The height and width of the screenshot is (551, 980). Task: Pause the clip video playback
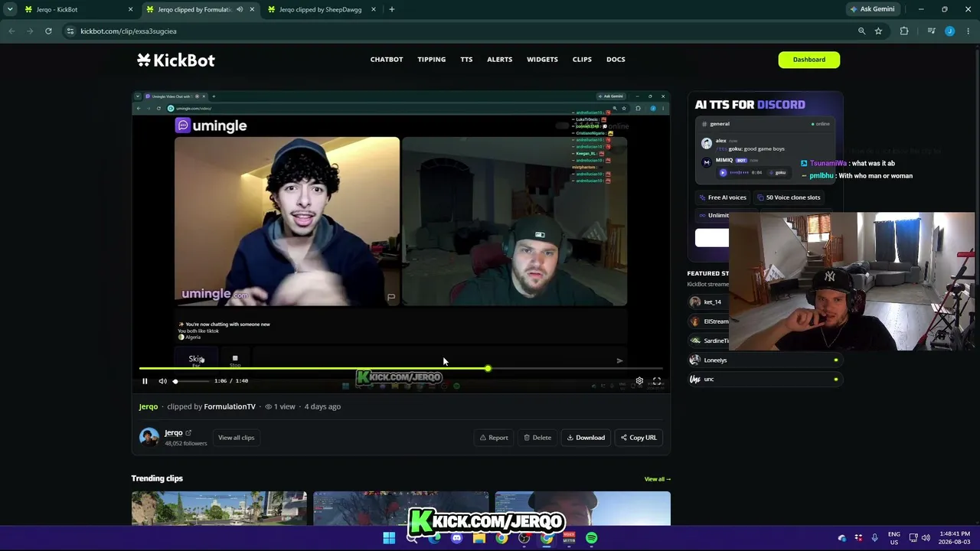point(145,381)
